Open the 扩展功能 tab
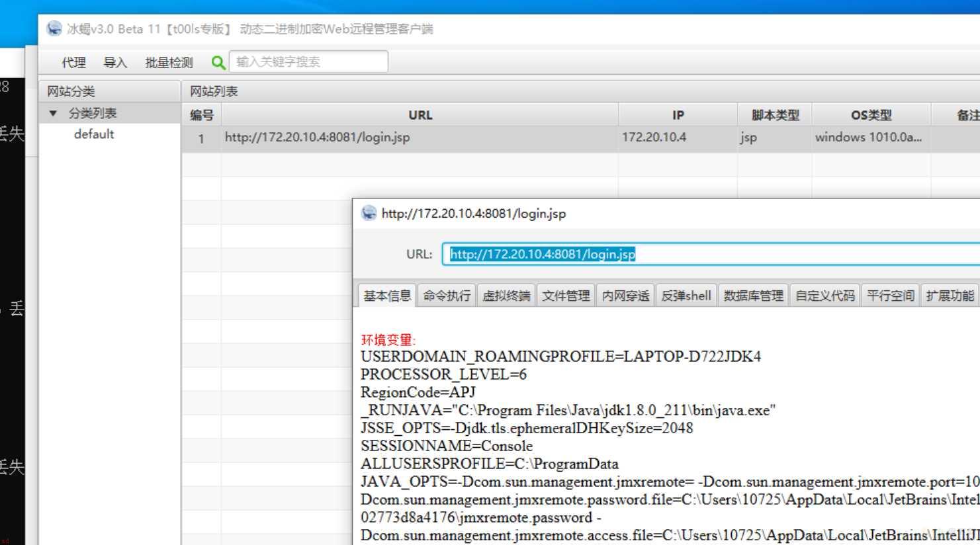This screenshot has height=545, width=980. click(x=950, y=296)
